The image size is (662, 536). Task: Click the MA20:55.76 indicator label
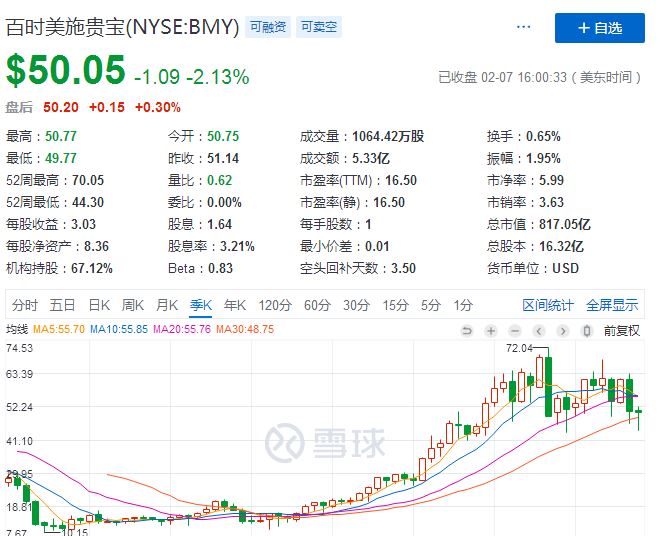coord(182,329)
